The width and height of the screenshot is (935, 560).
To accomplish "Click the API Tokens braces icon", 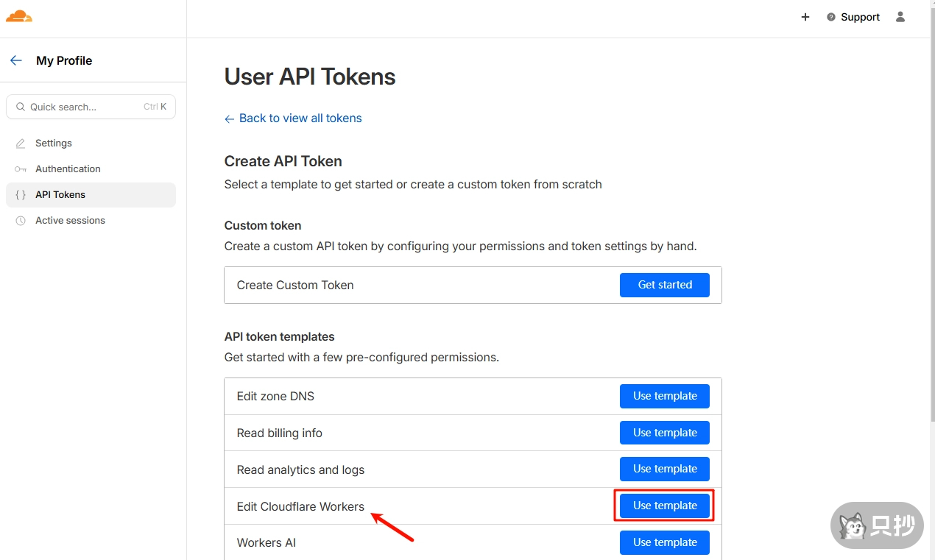I will point(21,195).
